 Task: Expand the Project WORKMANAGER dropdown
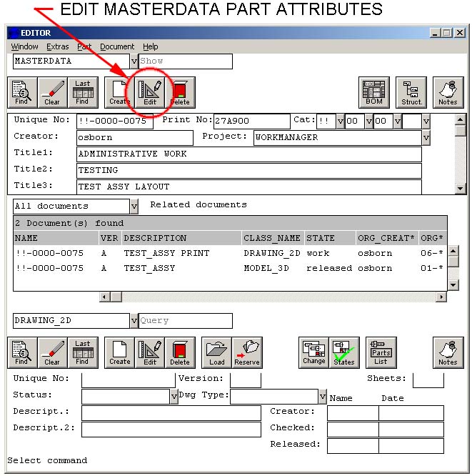click(426, 137)
